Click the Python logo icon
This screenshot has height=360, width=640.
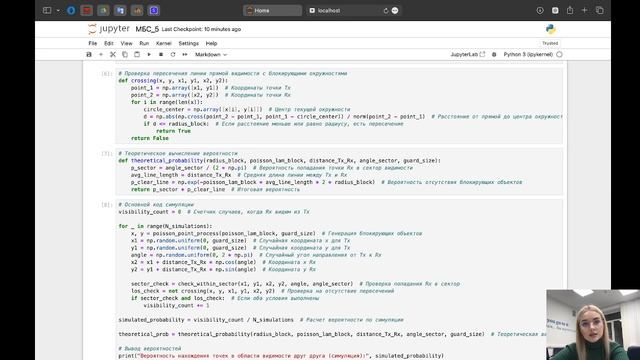[x=551, y=29]
